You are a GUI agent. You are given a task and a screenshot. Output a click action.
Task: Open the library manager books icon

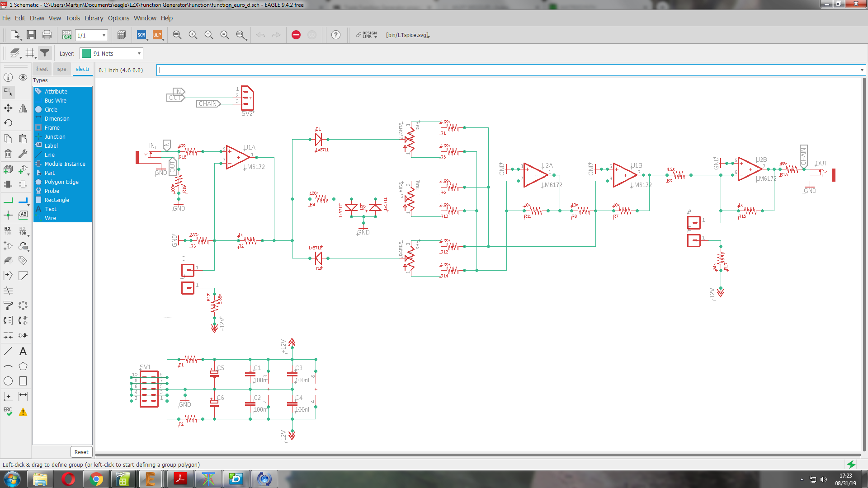(121, 35)
